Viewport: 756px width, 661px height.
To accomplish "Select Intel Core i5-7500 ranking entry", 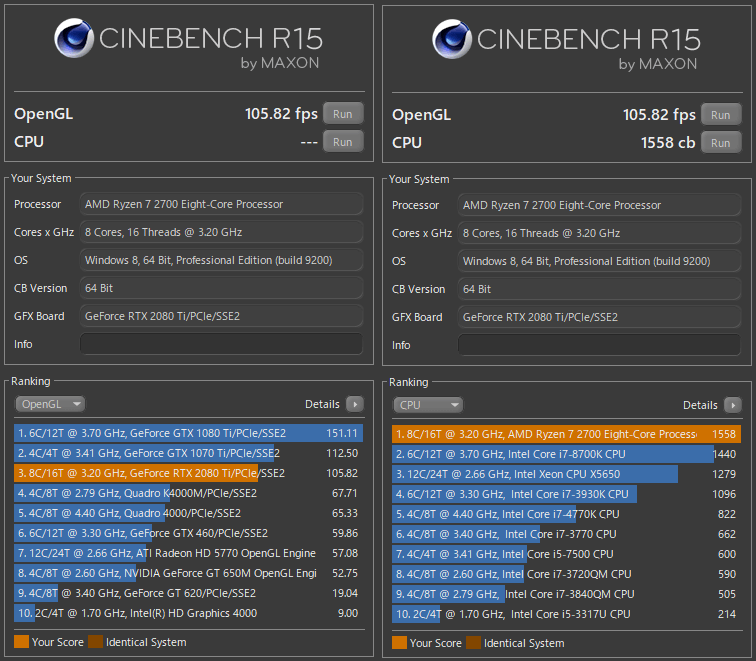I will (567, 554).
